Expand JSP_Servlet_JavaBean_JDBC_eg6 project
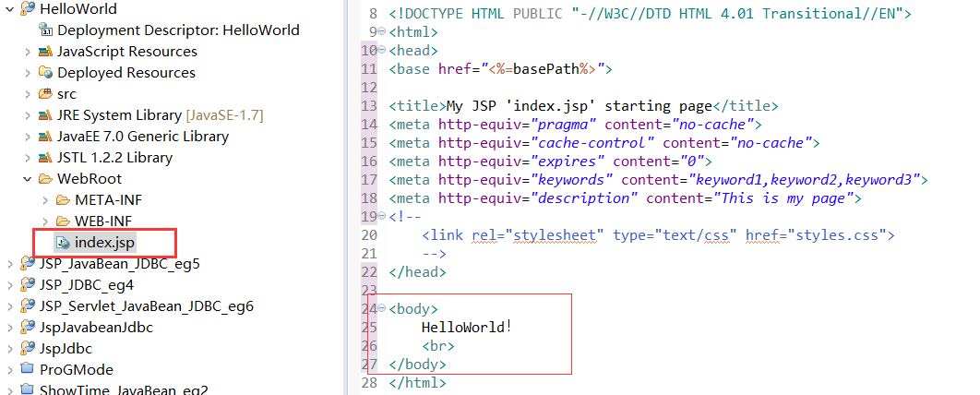The width and height of the screenshot is (980, 395). tap(9, 306)
